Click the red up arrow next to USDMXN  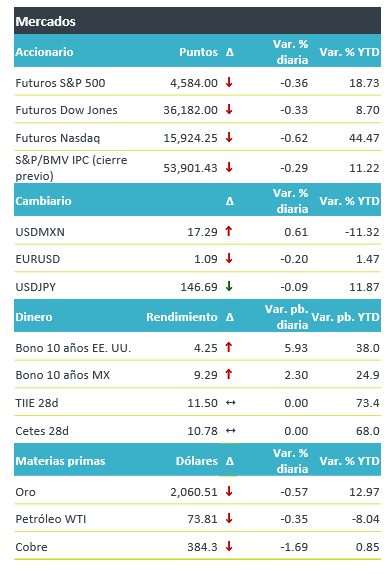click(229, 231)
